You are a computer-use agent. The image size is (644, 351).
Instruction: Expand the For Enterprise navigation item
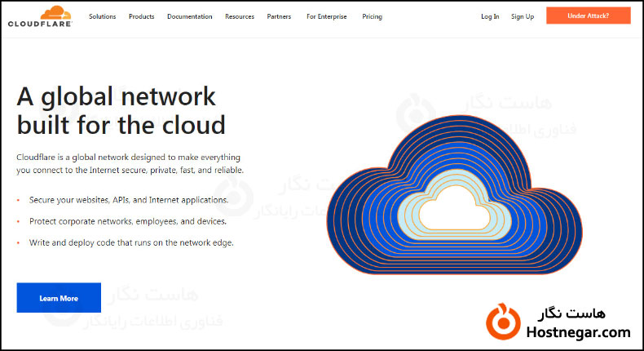coord(326,16)
